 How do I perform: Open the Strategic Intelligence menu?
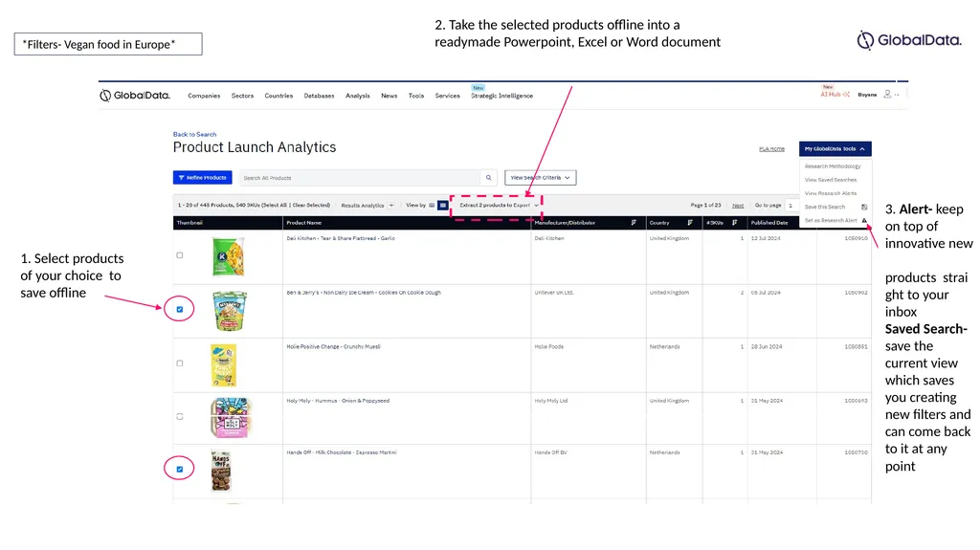(501, 96)
